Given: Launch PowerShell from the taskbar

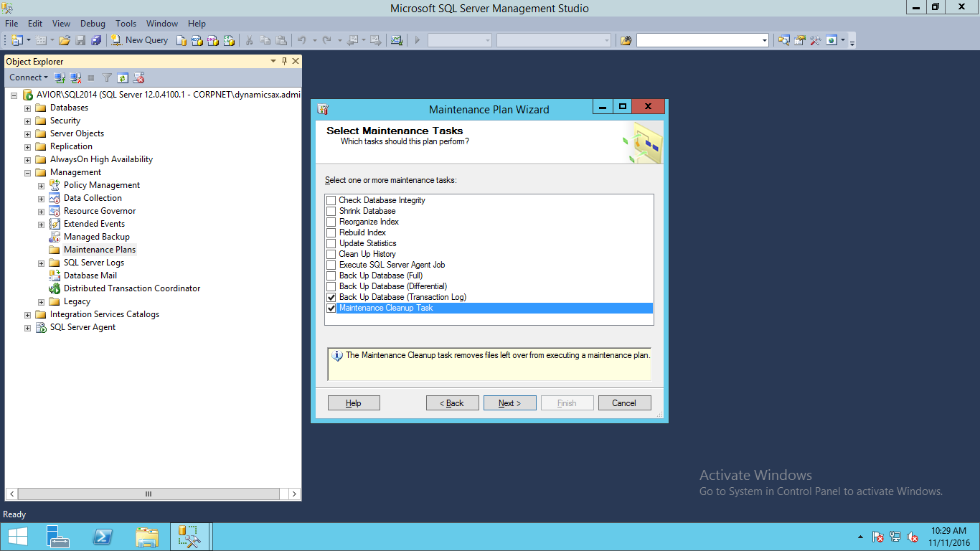Looking at the screenshot, I should point(103,537).
